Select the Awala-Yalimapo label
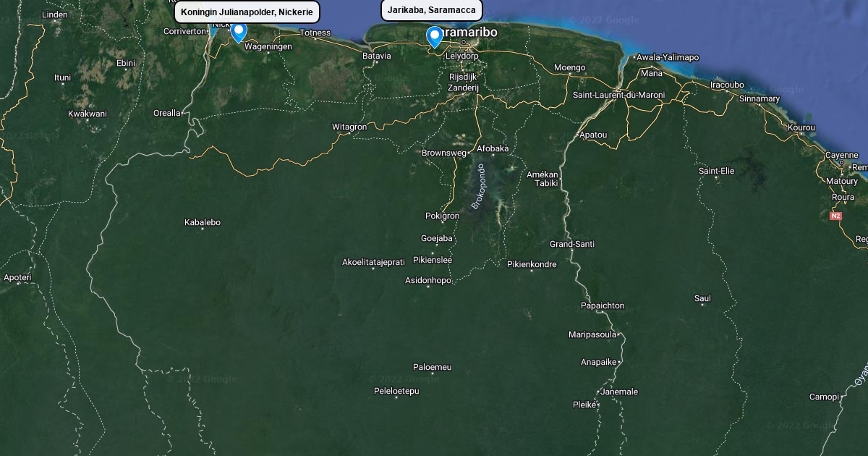This screenshot has width=868, height=456. pos(668,57)
